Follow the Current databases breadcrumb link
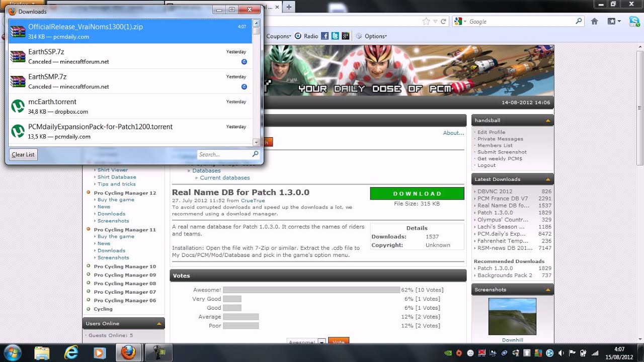Screen dimensions: 644x362 click(x=225, y=177)
